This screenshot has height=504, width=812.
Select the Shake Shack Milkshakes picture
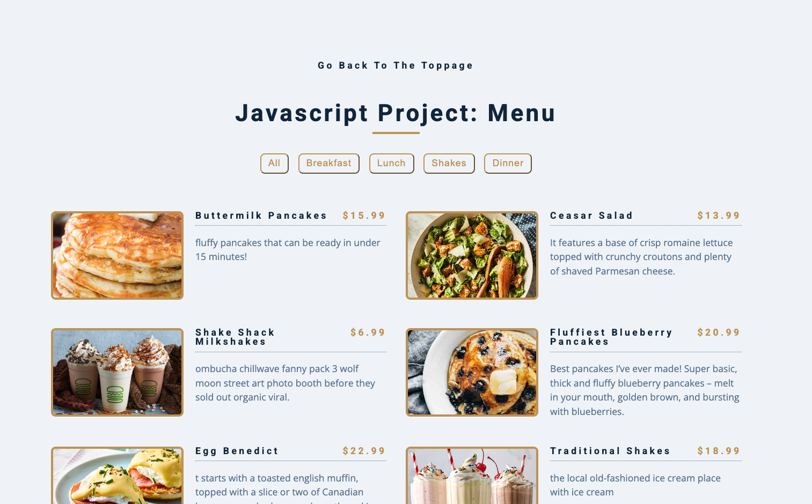[x=117, y=372]
